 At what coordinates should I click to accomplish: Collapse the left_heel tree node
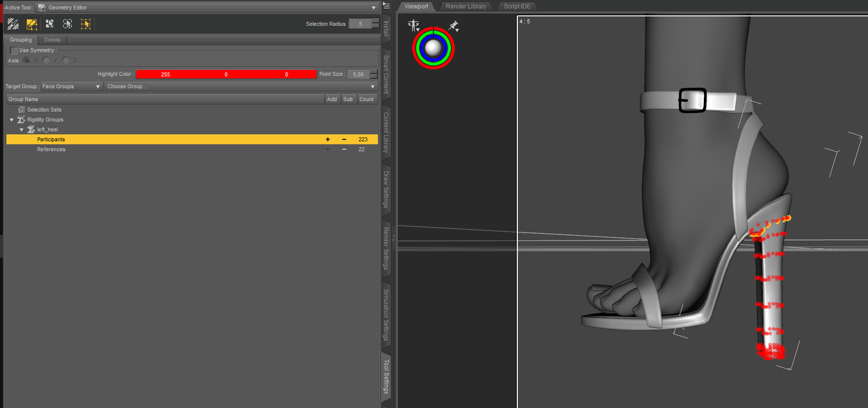coord(22,129)
